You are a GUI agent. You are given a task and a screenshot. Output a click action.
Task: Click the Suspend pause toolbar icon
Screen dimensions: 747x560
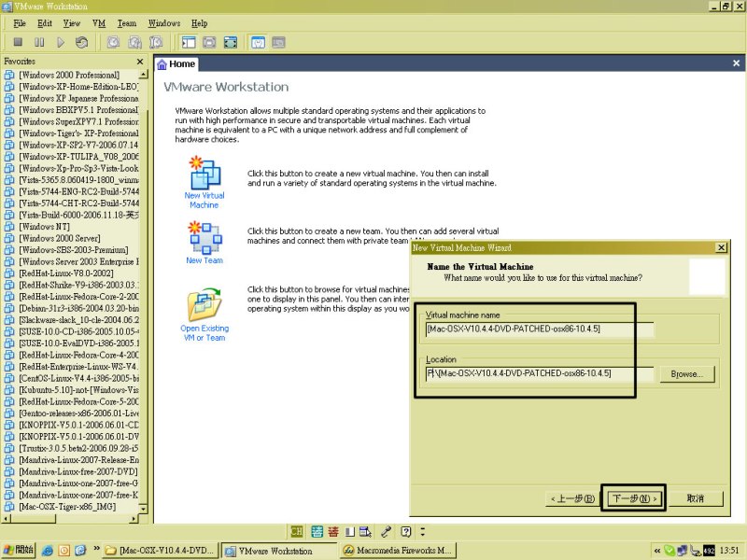(x=39, y=42)
